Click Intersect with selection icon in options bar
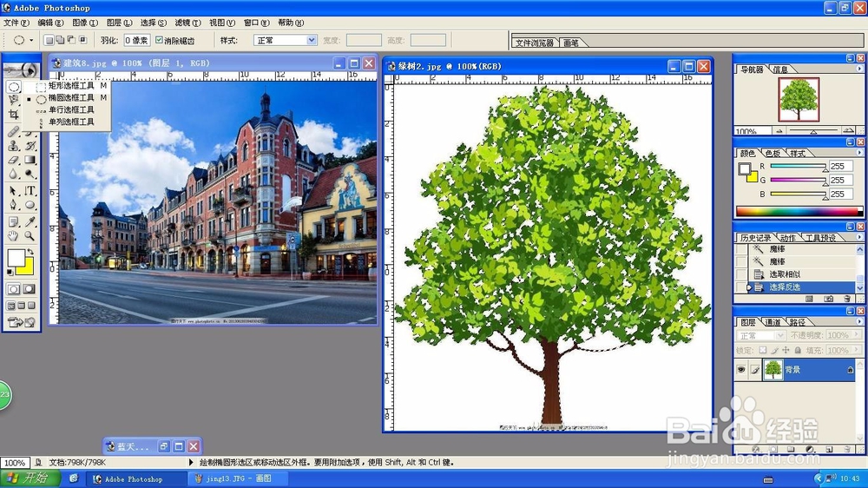Screen dimensions: 868x488 83,40
